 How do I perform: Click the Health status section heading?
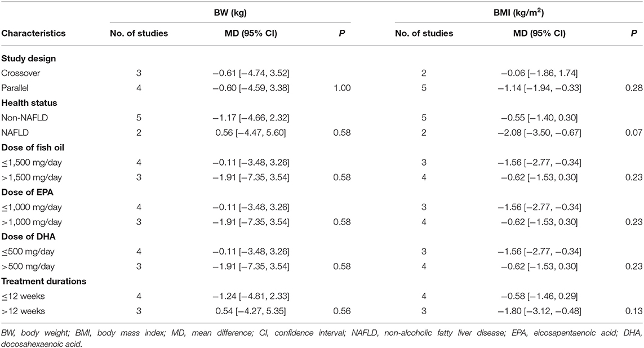pos(29,103)
